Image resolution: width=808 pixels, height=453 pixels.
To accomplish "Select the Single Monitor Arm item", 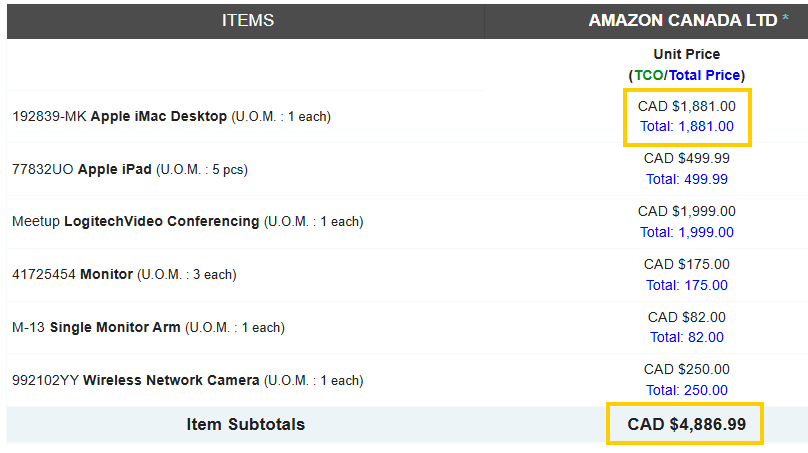I will click(x=115, y=327).
